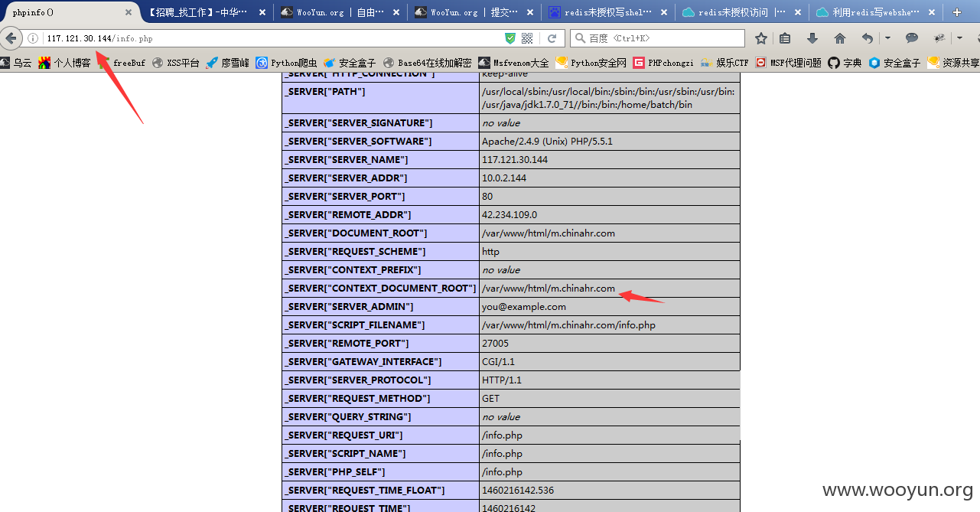
Task: Click the bug icon in the toolbar
Action: [x=939, y=38]
